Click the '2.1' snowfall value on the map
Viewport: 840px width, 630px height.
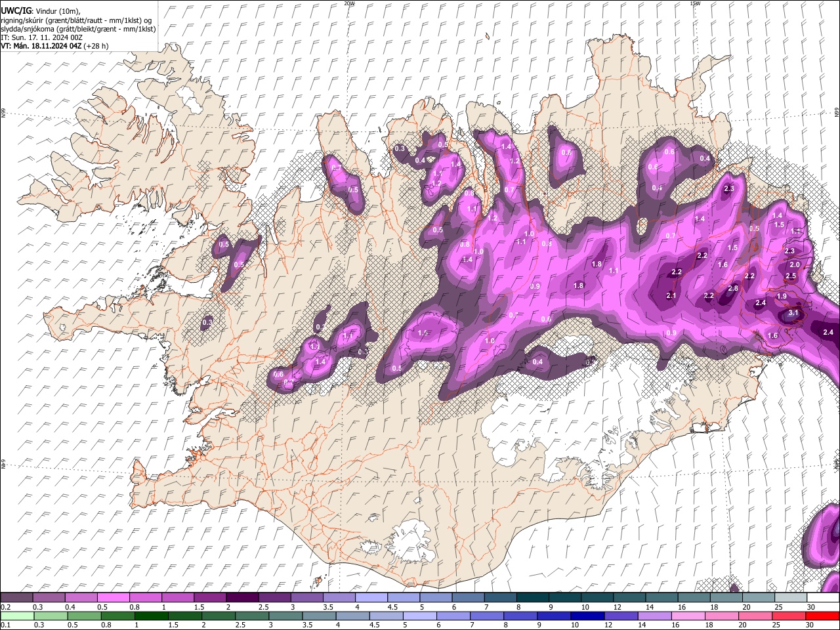(671, 296)
